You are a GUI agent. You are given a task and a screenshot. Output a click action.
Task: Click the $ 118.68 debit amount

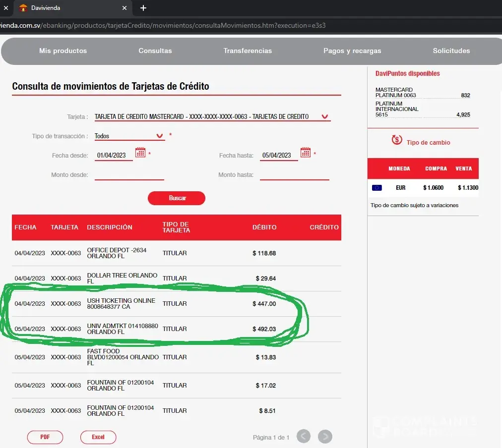point(264,253)
